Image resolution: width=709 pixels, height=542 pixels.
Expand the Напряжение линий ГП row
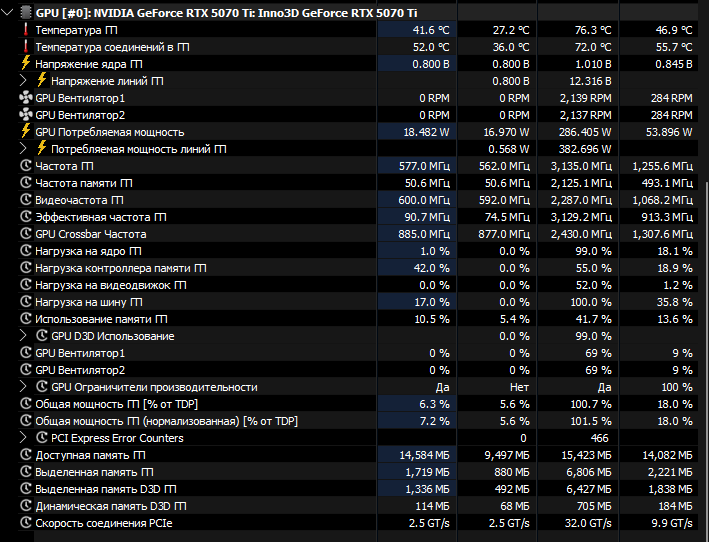25,80
